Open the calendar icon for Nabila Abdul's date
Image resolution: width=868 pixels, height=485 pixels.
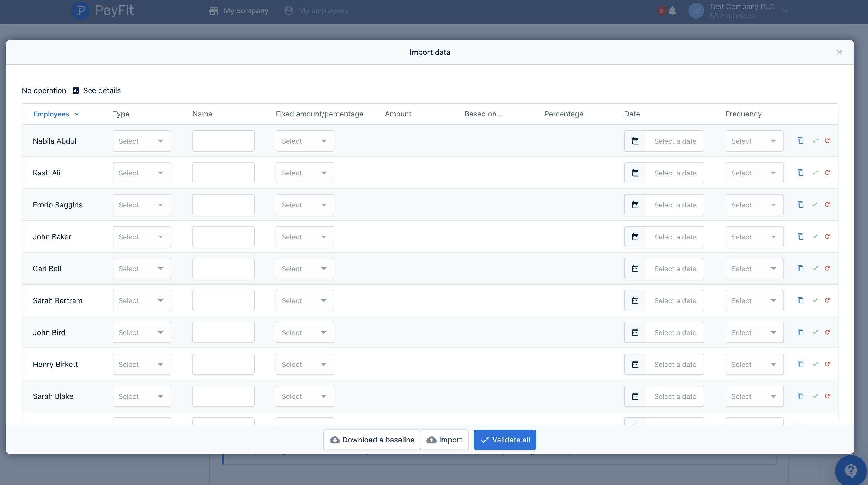point(635,141)
